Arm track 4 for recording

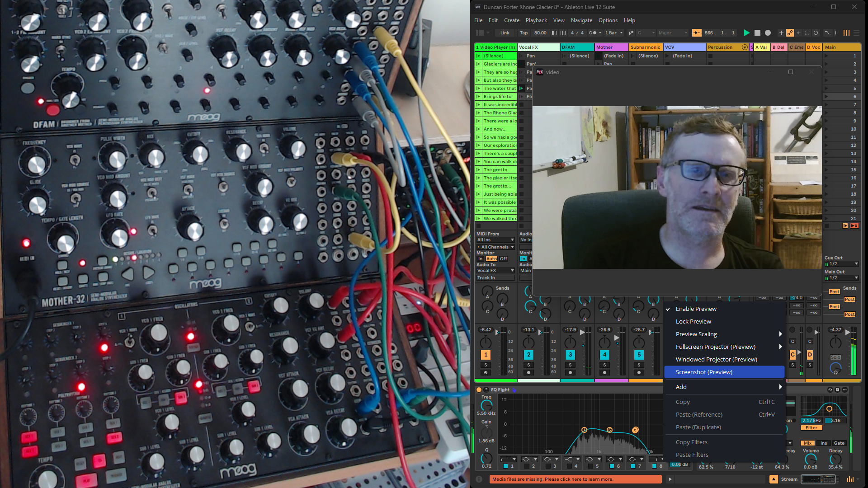tap(604, 373)
